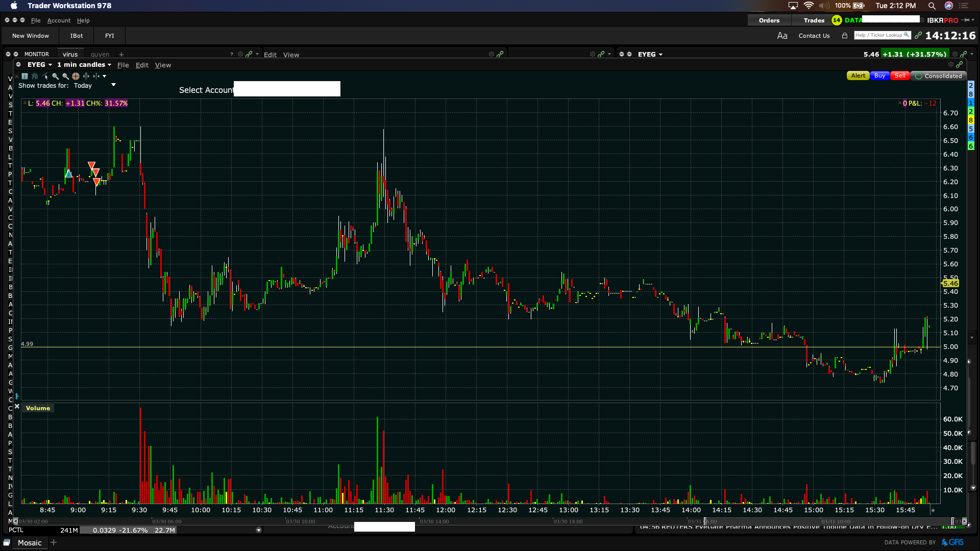This screenshot has height=551, width=980.
Task: Click the chart bar type icon
Action: click(35, 76)
